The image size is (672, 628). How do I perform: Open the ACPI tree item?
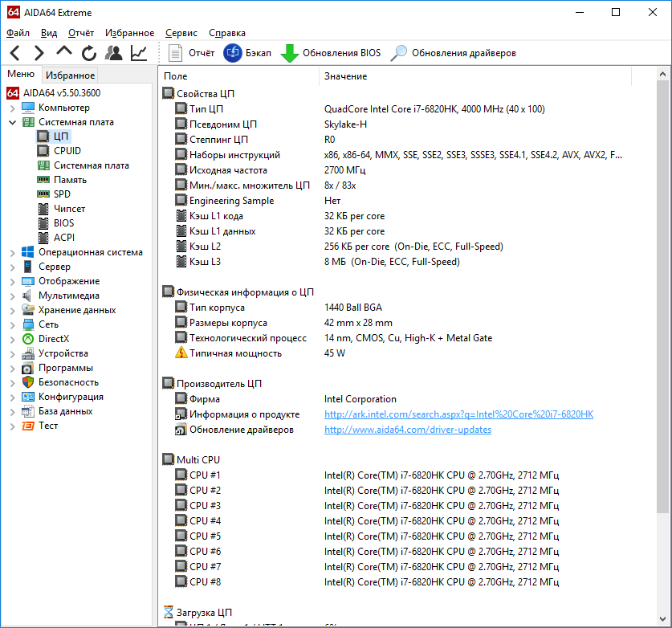[x=56, y=238]
